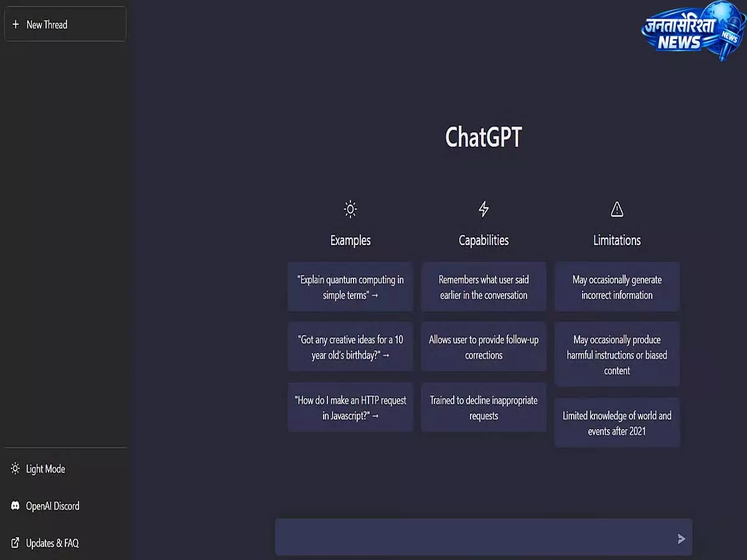Select the "Explain quantum computing" example prompt
This screenshot has height=560, width=747.
pos(350,287)
